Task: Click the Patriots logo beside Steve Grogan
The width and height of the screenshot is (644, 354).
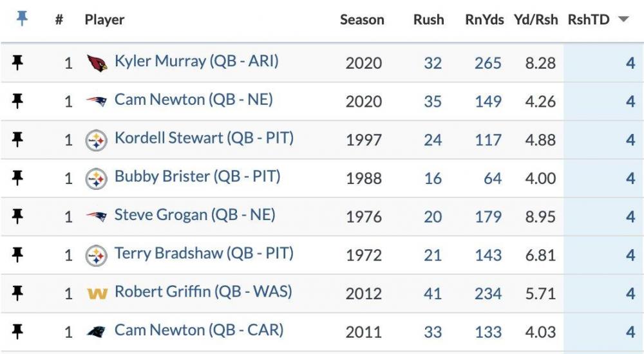Action: click(97, 217)
